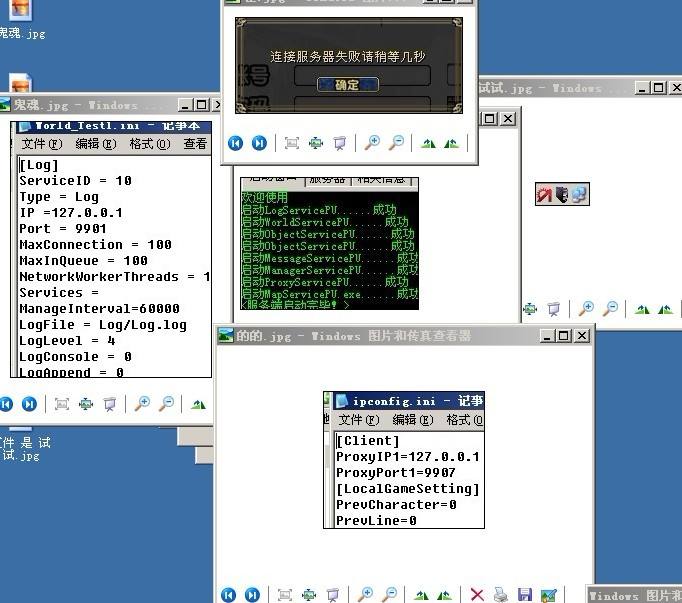The height and width of the screenshot is (603, 682).
Task: Rotate clockwise in top center viewer
Action: click(x=428, y=143)
